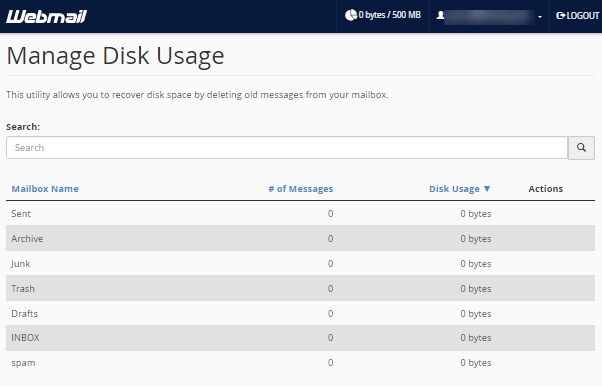Click message count in Sent row
Image resolution: width=602 pixels, height=386 pixels.
(x=330, y=214)
